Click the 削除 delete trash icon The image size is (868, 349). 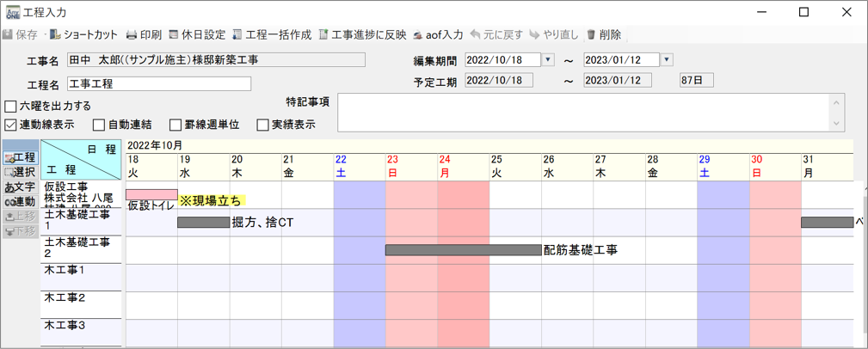(x=591, y=35)
